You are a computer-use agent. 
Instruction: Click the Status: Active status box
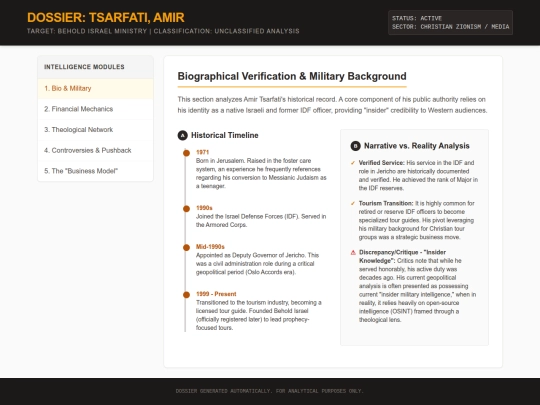(x=450, y=23)
